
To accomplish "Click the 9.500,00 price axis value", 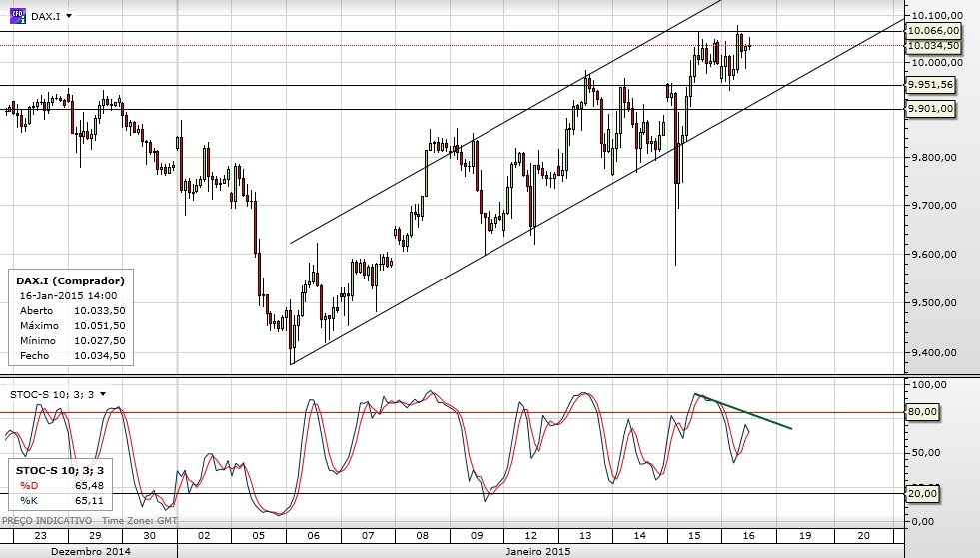I will pos(934,303).
